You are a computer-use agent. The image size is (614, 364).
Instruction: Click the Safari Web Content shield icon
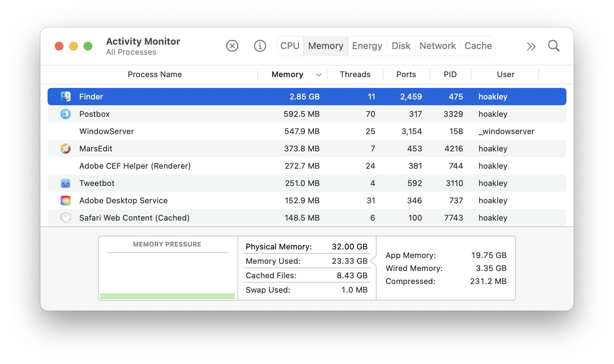[66, 218]
